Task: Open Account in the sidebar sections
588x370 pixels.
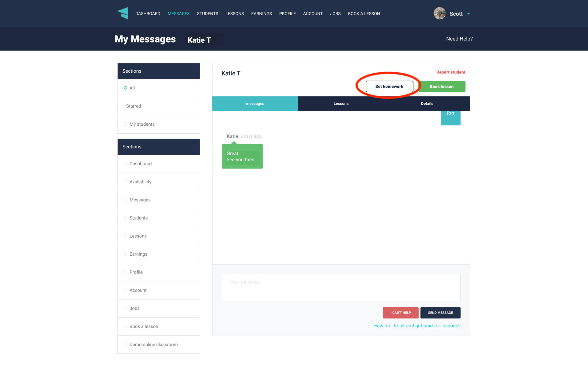Action: pos(159,290)
